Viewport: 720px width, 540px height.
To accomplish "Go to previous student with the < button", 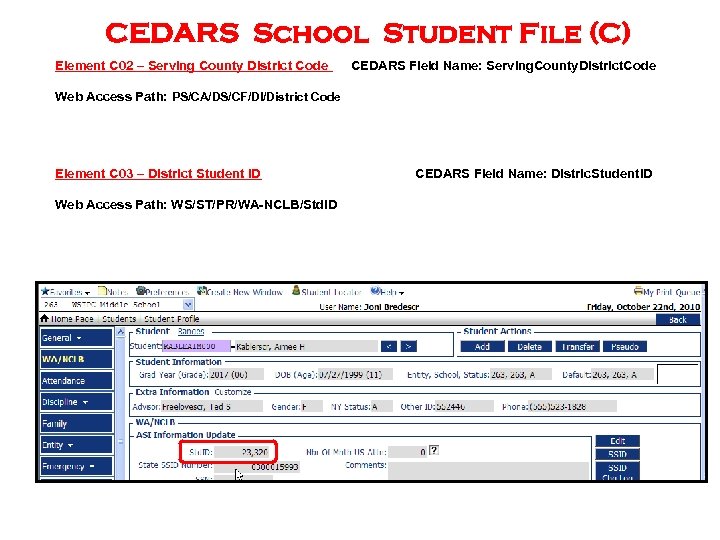I will (388, 346).
